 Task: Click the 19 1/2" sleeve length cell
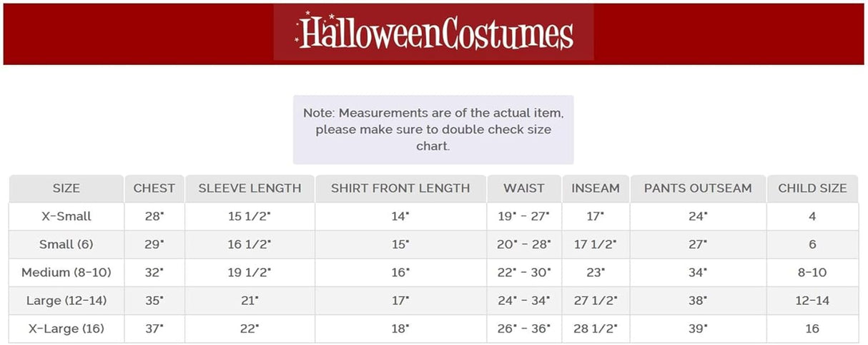pos(250,273)
